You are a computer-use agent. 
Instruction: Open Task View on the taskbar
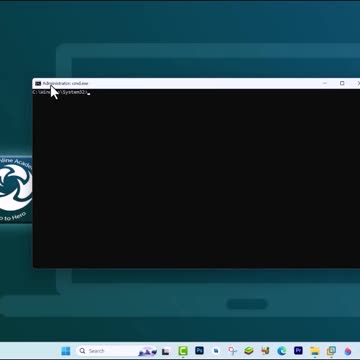click(x=166, y=351)
